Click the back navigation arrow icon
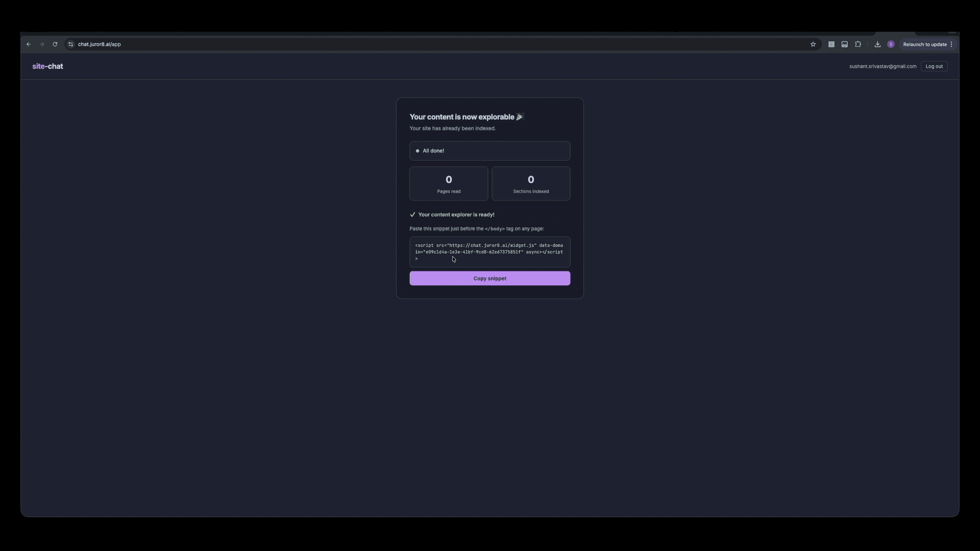 pos(28,44)
